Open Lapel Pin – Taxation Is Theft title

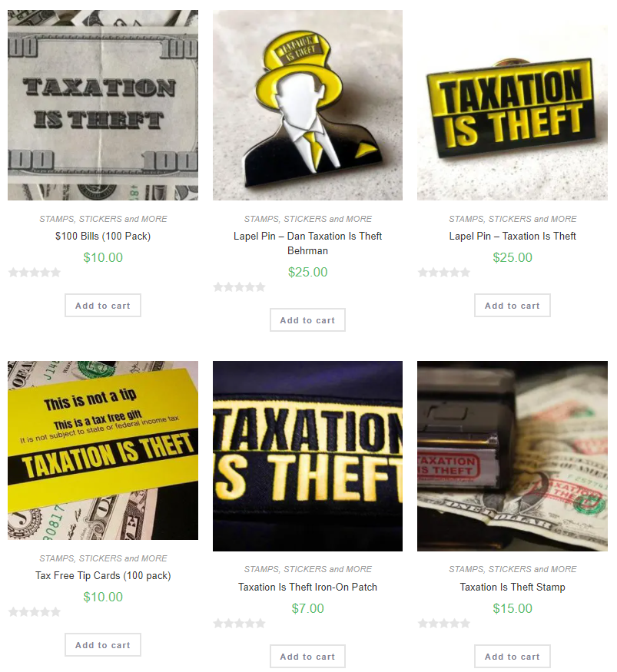tap(513, 236)
